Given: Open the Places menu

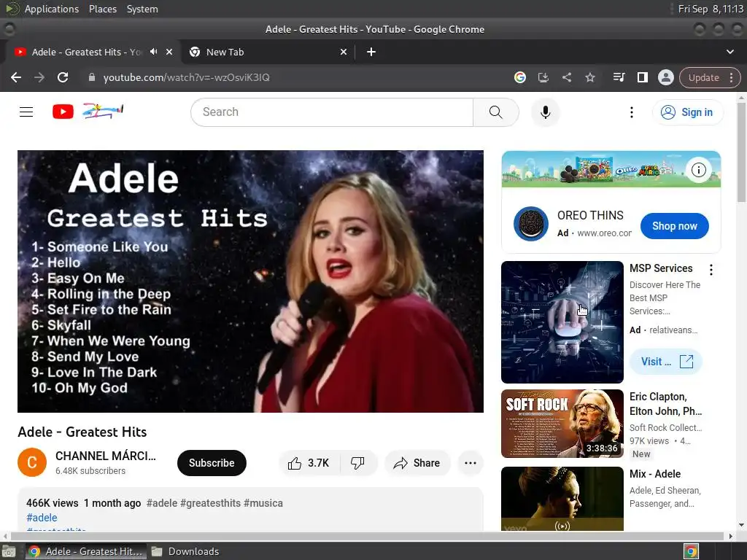Looking at the screenshot, I should [x=102, y=9].
